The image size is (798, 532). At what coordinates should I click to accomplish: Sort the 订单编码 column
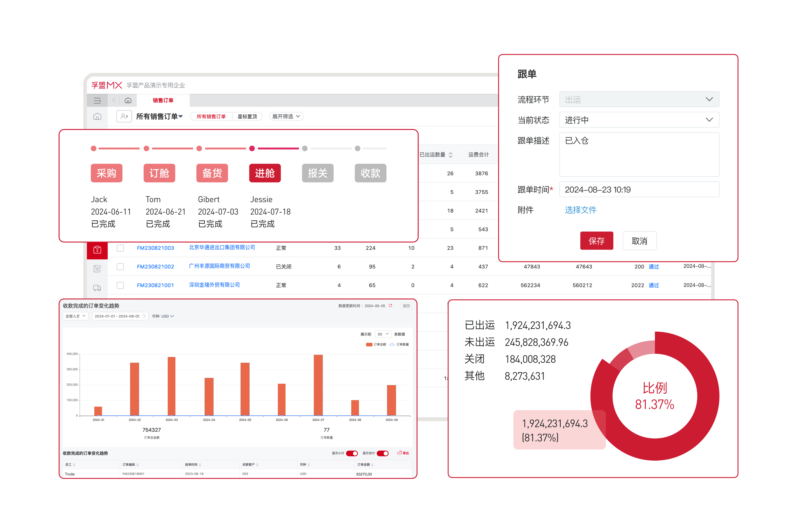point(137,465)
